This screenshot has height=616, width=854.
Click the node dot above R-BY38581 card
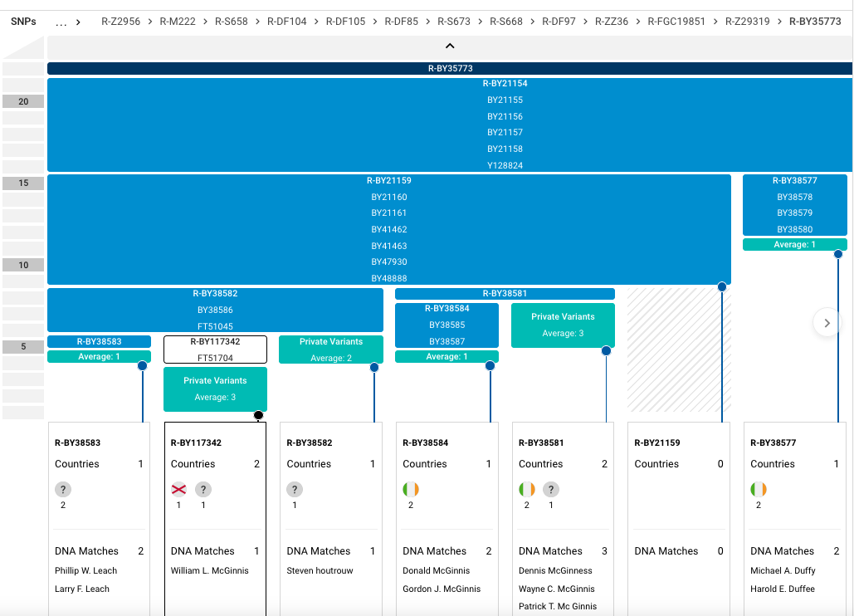(606, 351)
